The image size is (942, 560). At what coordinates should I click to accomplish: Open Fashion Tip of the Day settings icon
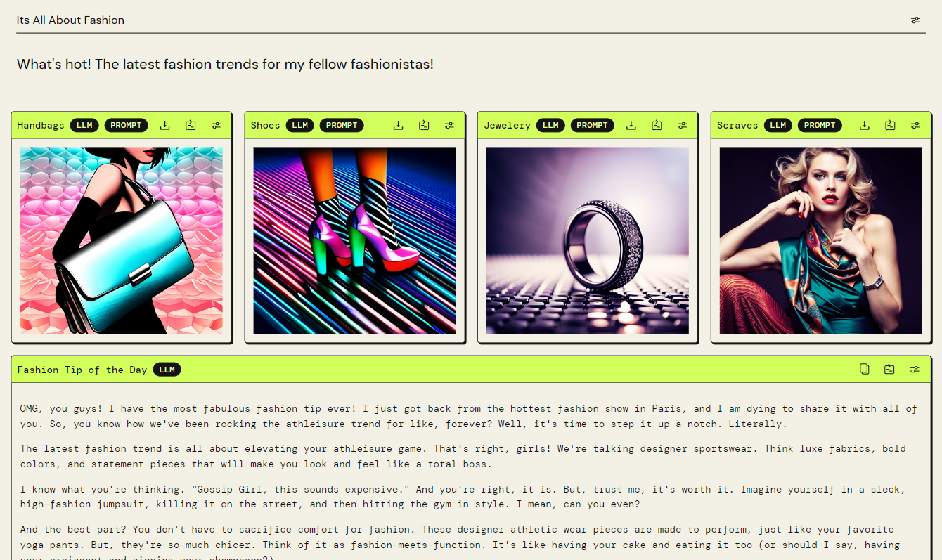(915, 369)
